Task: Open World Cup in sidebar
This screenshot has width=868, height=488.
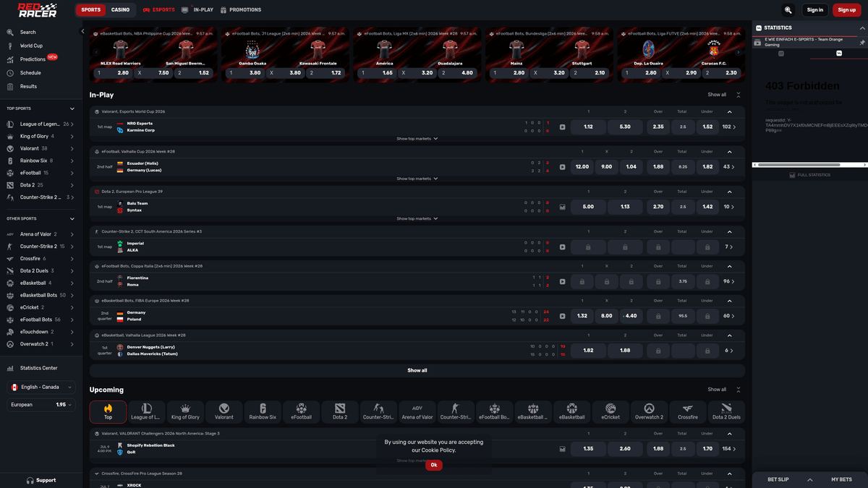Action: [x=31, y=46]
